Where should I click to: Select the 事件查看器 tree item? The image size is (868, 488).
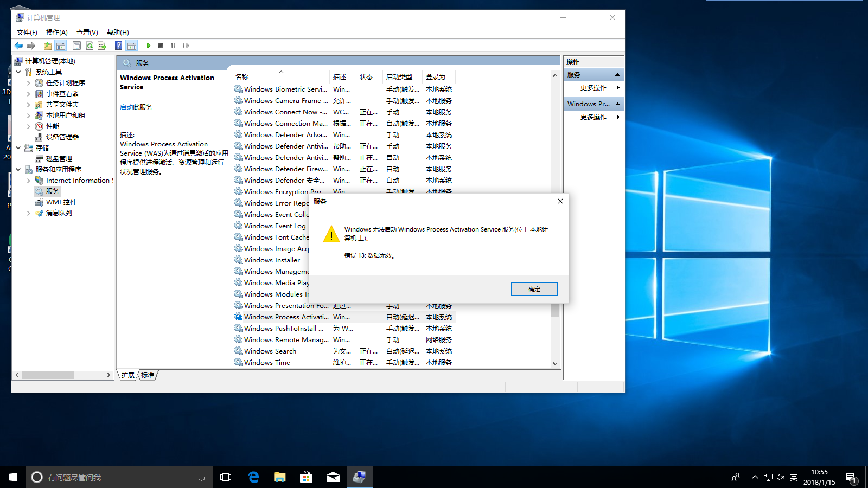(62, 94)
